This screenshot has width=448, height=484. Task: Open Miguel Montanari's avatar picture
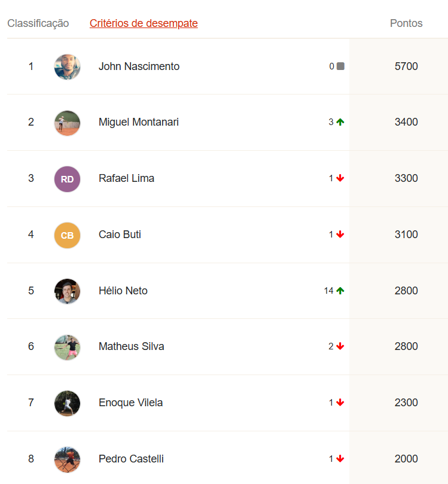[x=67, y=123]
